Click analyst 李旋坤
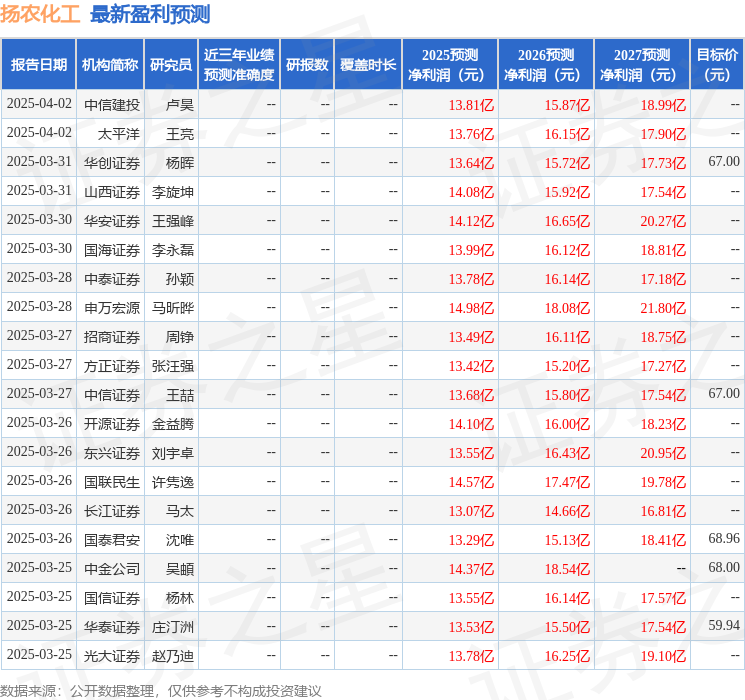This screenshot has width=745, height=700. [x=173, y=192]
